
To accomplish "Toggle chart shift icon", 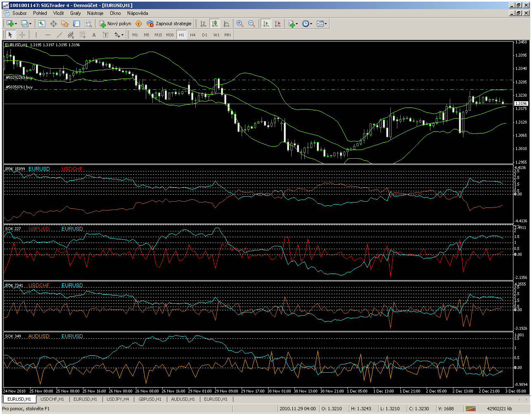I will (x=278, y=24).
